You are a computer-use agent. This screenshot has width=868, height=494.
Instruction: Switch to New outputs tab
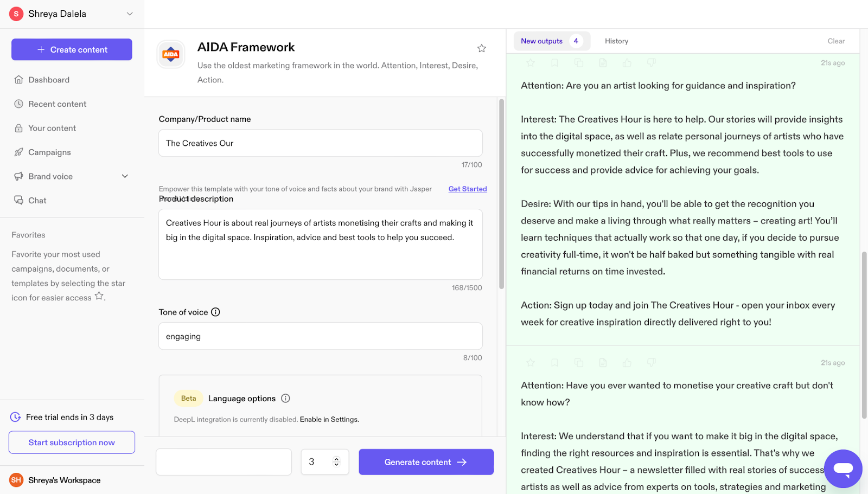[552, 41]
